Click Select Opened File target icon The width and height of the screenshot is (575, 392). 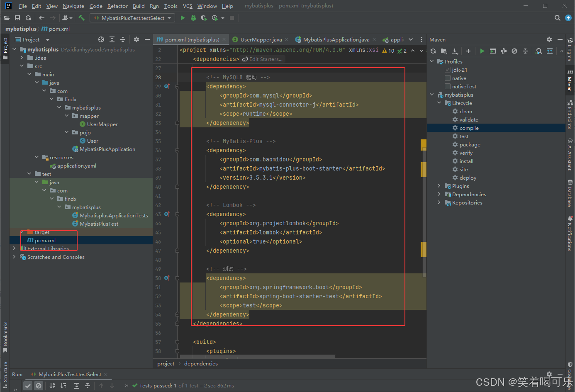[101, 39]
